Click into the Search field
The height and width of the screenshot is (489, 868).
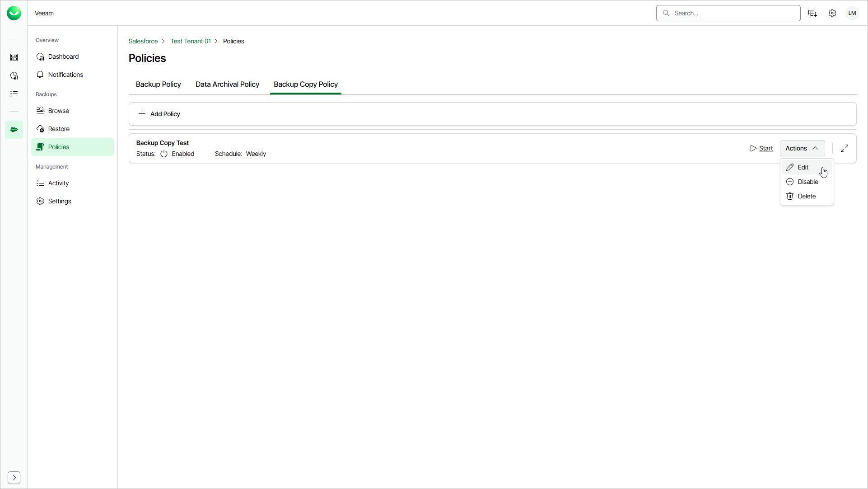(x=728, y=13)
